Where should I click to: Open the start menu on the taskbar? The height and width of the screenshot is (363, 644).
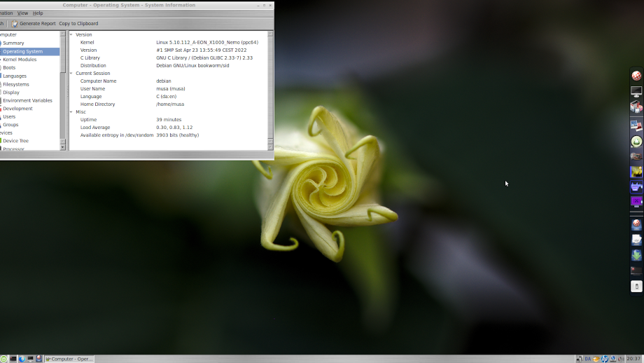pyautogui.click(x=4, y=359)
